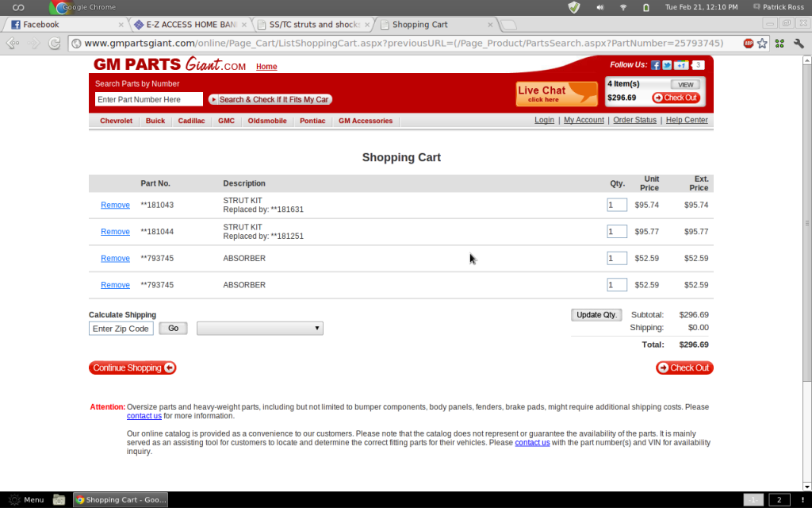Select the Shopping Cart tab

tap(437, 25)
